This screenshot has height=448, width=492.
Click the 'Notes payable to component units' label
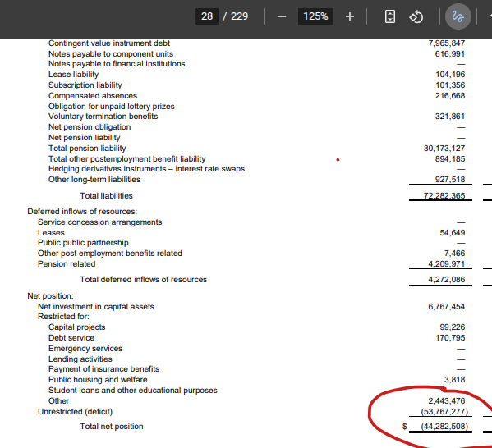[111, 54]
